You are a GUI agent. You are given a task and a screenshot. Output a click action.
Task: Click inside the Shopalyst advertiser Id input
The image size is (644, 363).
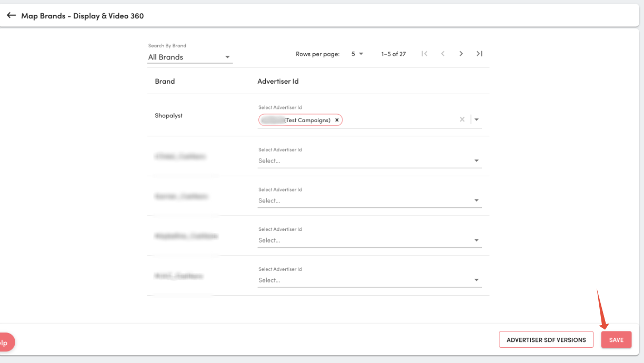(x=400, y=120)
